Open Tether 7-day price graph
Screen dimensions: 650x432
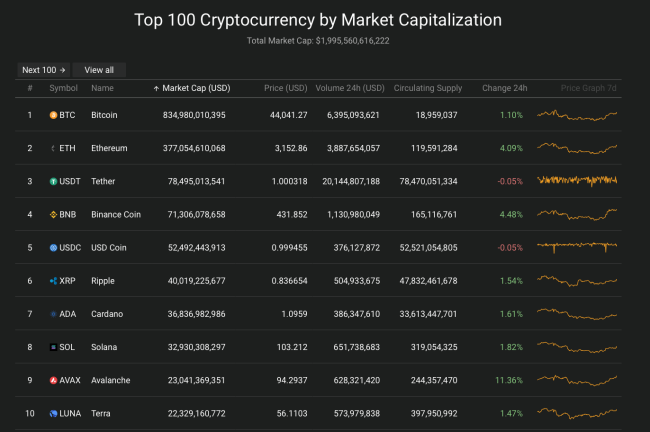pyautogui.click(x=577, y=180)
